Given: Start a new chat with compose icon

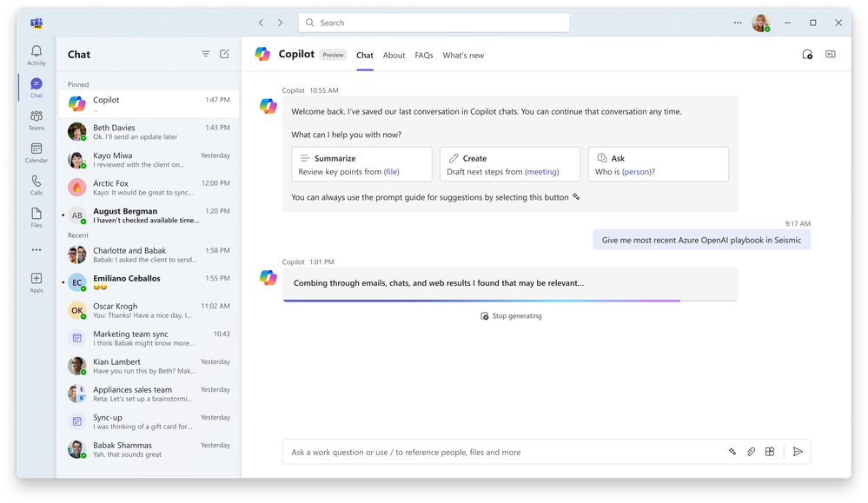Looking at the screenshot, I should [x=224, y=54].
